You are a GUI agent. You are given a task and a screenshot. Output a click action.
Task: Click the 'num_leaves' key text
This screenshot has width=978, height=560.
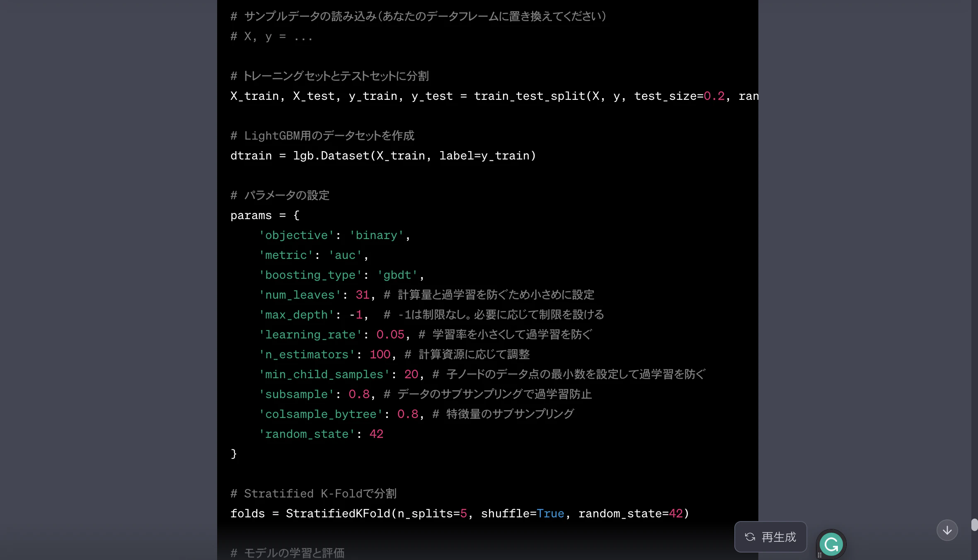click(300, 295)
